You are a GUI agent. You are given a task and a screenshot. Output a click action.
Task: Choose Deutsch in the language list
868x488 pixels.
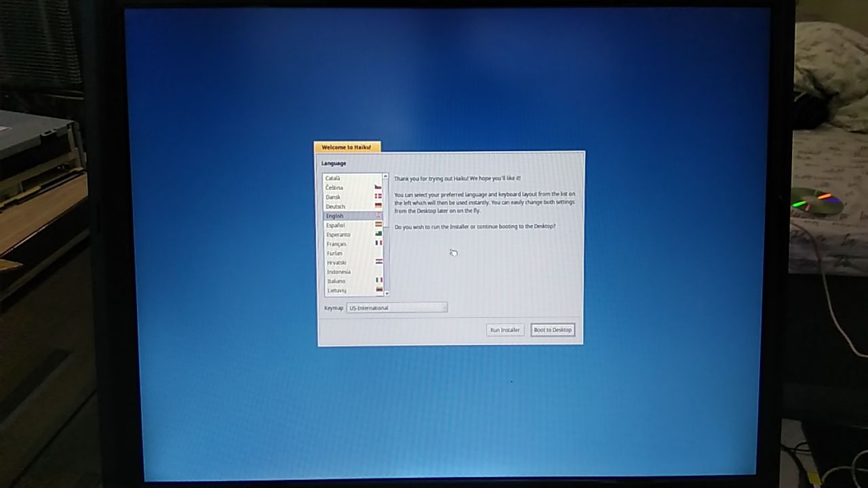click(353, 207)
